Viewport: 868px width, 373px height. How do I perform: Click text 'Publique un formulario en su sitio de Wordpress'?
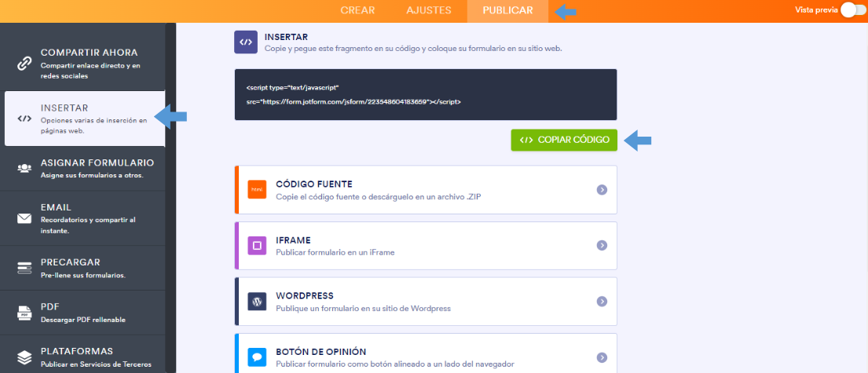(x=363, y=309)
